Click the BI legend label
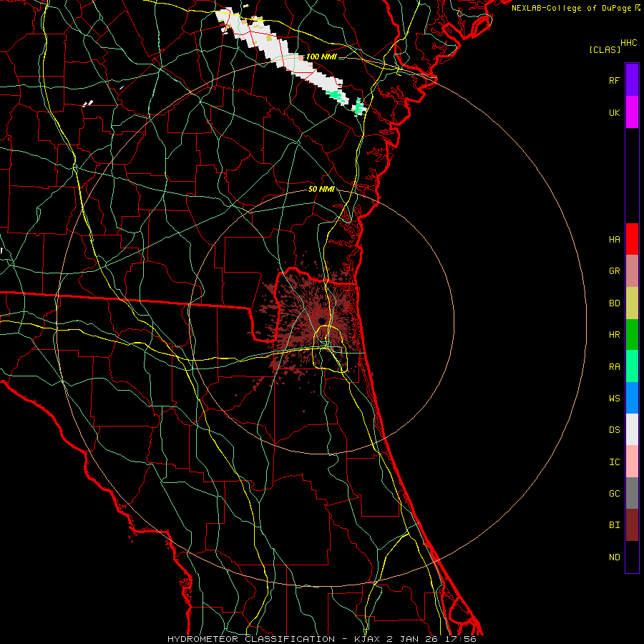644x644 pixels. pyautogui.click(x=614, y=525)
